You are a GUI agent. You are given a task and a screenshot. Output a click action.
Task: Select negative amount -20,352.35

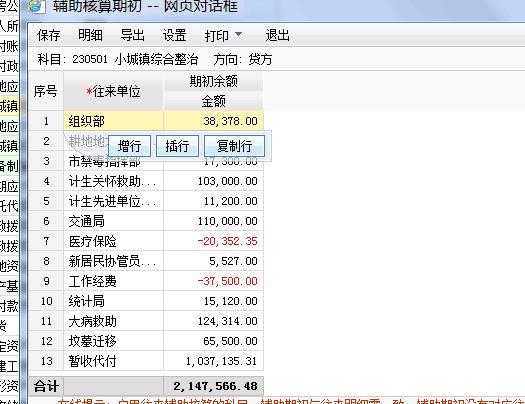coord(213,241)
